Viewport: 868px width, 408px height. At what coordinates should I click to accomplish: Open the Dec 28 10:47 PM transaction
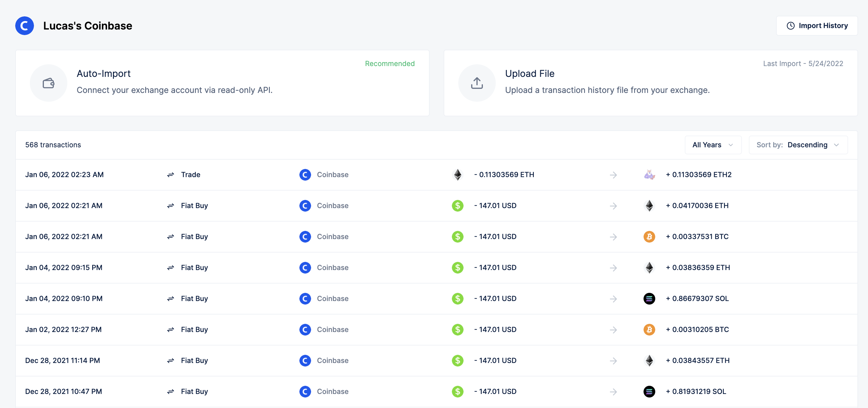[x=64, y=392]
